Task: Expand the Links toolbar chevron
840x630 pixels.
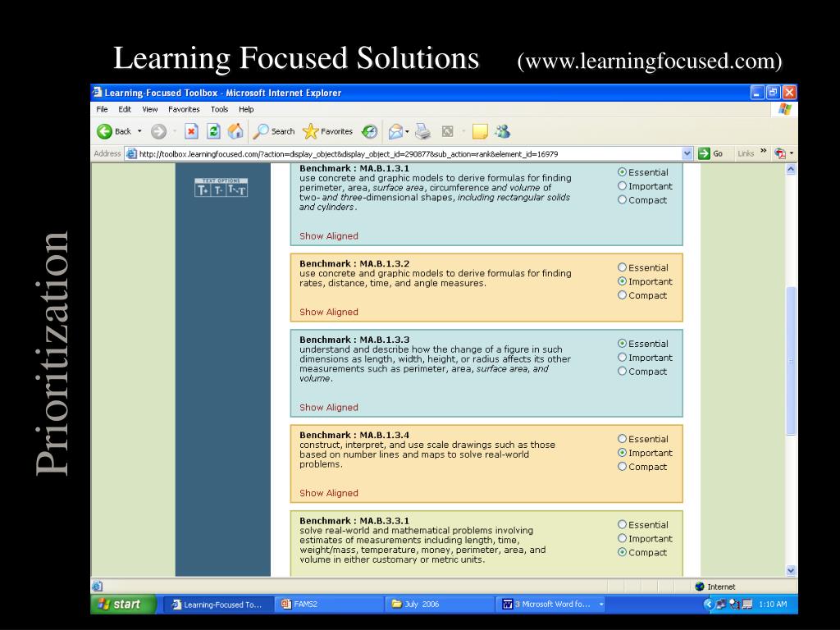Action: point(764,152)
